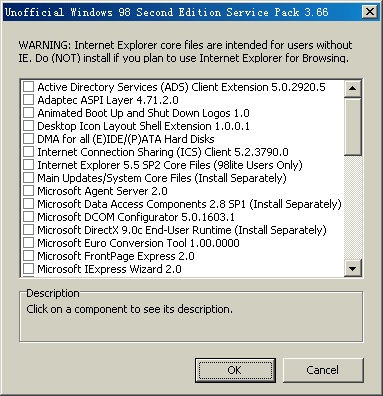
Task: Tick Main Updates/System Core Files checkbox
Action: point(28,178)
